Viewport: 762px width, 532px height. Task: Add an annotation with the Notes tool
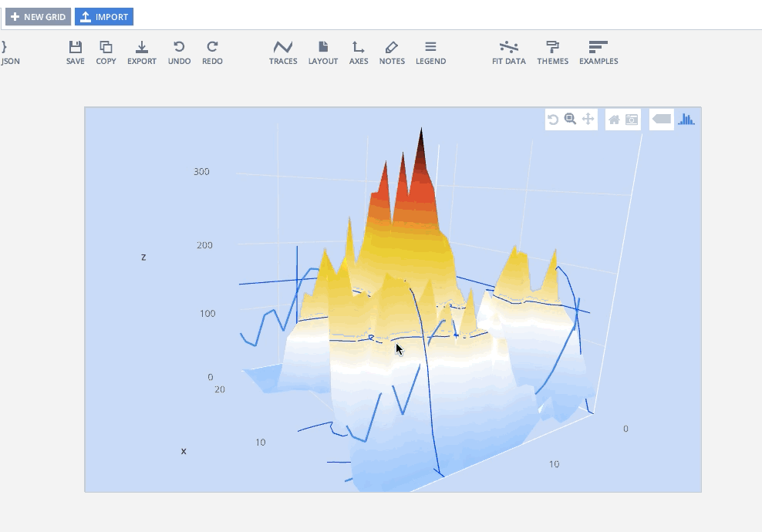pos(392,51)
